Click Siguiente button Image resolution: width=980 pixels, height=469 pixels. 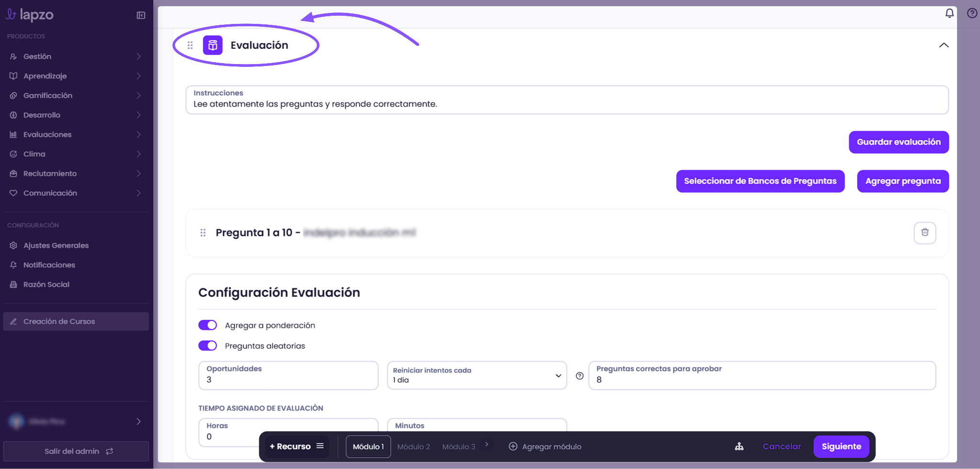pos(841,447)
